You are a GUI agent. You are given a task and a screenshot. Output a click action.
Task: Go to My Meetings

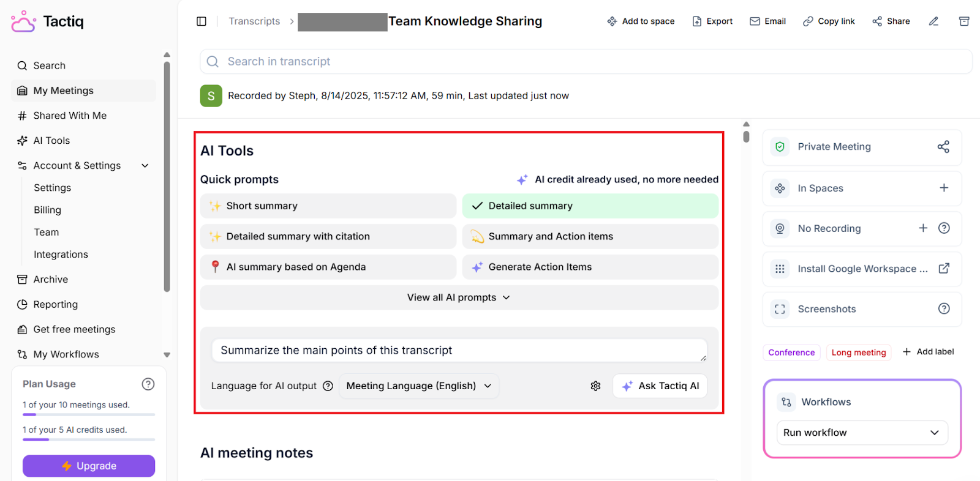pyautogui.click(x=83, y=91)
